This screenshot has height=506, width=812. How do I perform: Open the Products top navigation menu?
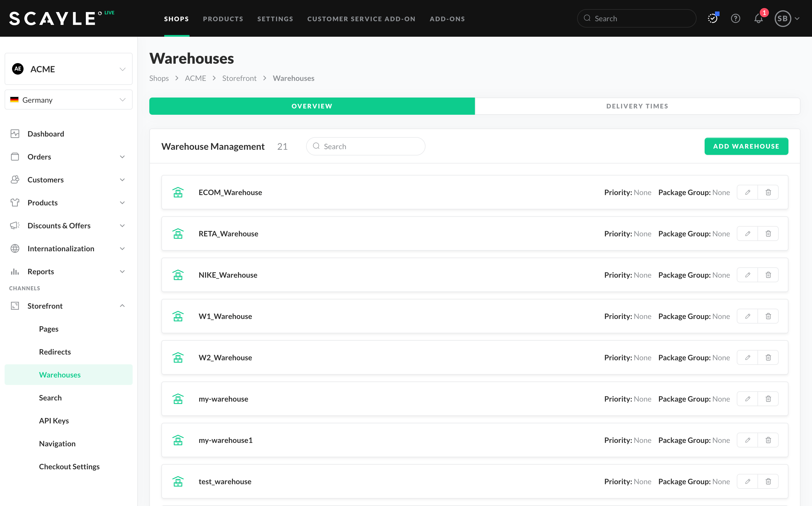[x=223, y=19]
